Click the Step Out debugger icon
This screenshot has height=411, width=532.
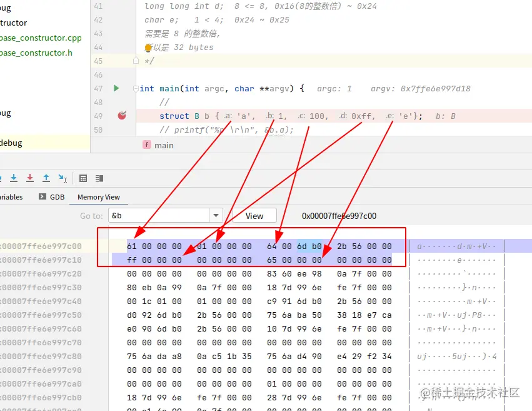[46, 178]
